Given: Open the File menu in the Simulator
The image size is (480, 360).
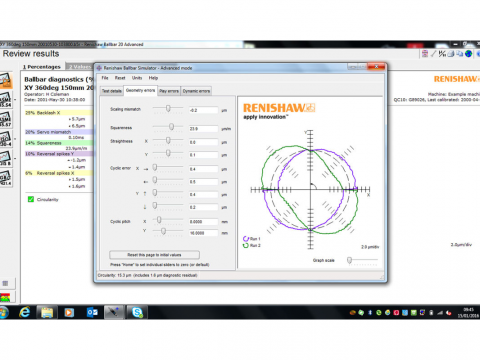Looking at the screenshot, I should (105, 78).
